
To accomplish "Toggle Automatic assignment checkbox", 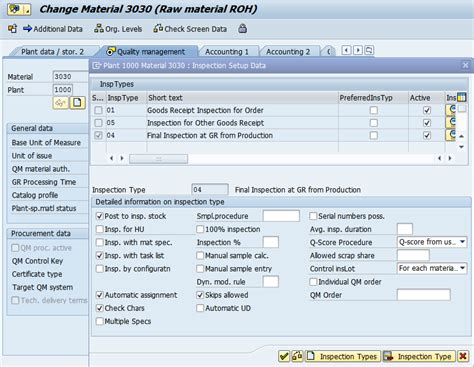I will [100, 295].
